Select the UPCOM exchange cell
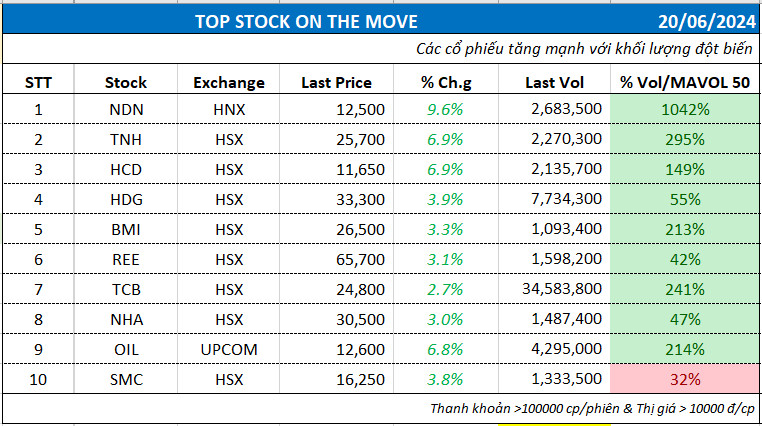 [x=229, y=350]
